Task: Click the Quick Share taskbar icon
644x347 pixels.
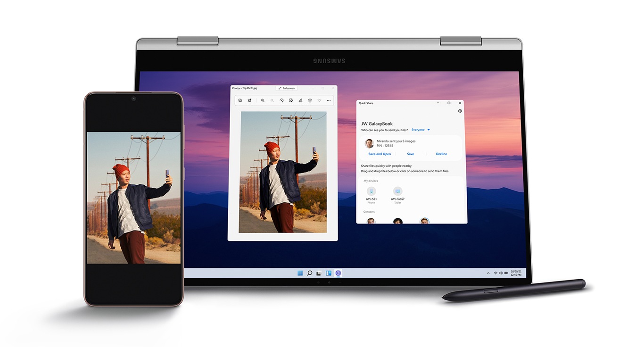Action: pyautogui.click(x=338, y=273)
